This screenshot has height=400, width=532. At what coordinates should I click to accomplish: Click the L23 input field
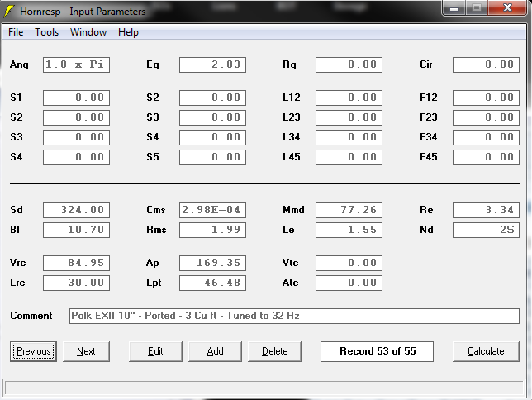(349, 117)
